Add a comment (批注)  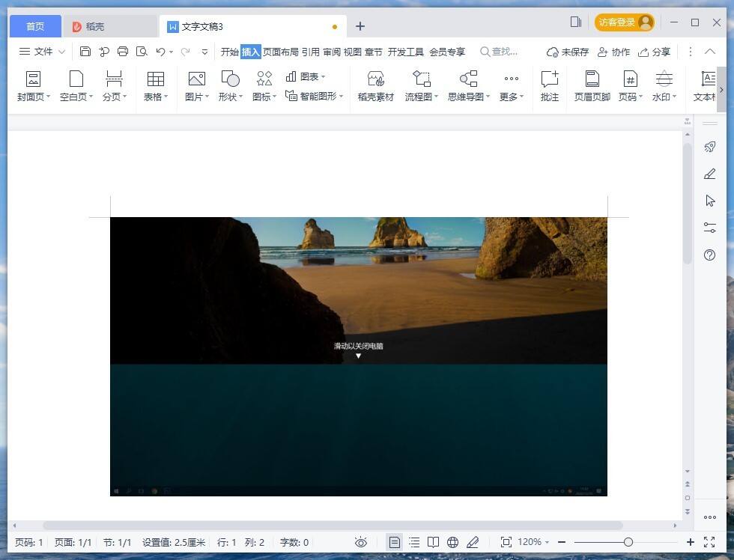(550, 86)
